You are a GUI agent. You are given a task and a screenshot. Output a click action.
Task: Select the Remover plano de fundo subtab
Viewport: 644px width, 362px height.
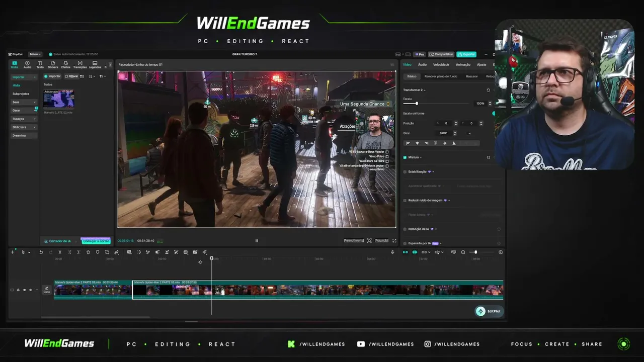pyautogui.click(x=441, y=76)
